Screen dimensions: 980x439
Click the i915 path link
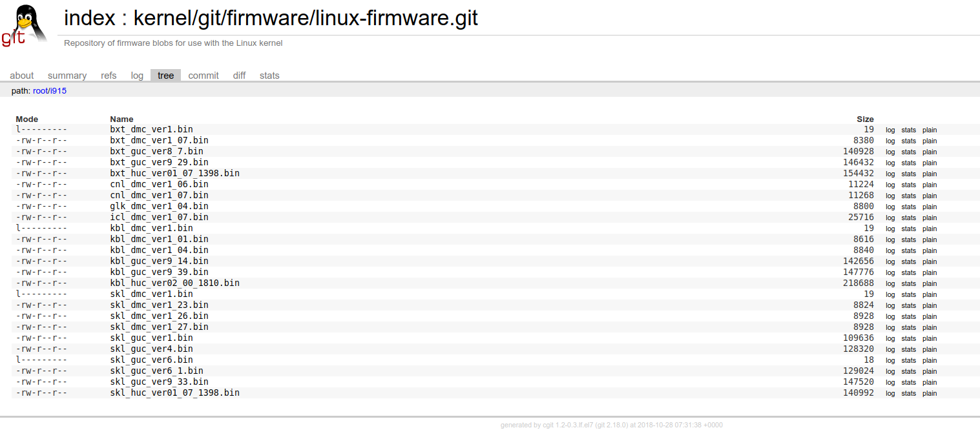coord(58,91)
